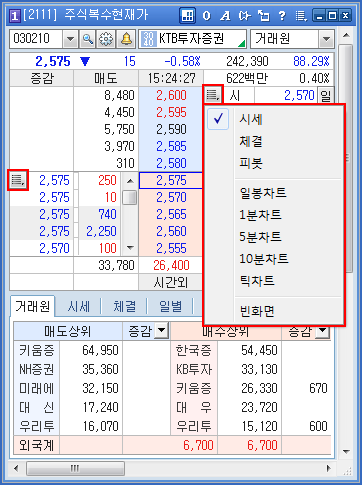The image size is (362, 485).
Task: Open 증감 dropdown under 매도상위 header
Action: (x=161, y=331)
